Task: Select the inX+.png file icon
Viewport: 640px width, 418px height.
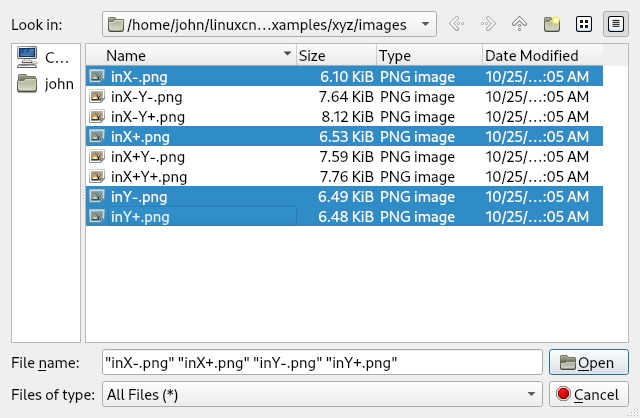Action: pyautogui.click(x=97, y=136)
